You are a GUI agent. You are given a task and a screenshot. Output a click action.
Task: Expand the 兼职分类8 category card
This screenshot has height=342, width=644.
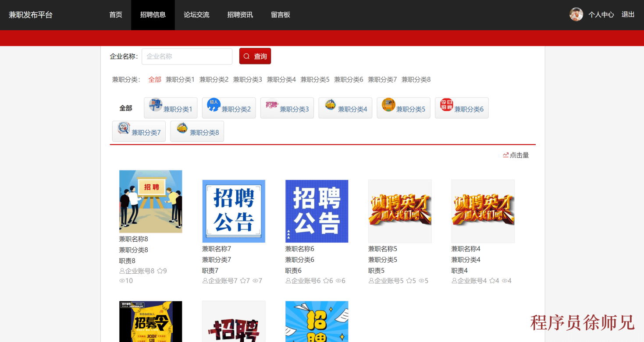(197, 131)
